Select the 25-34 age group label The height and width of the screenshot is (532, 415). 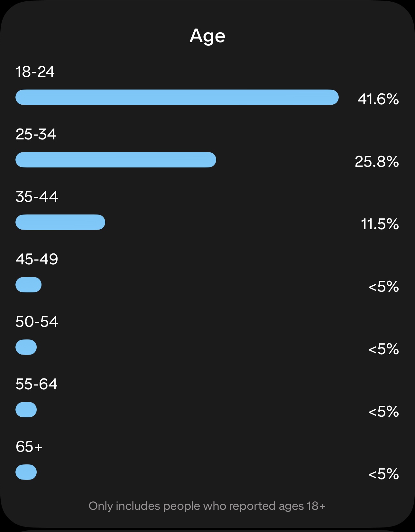(36, 134)
